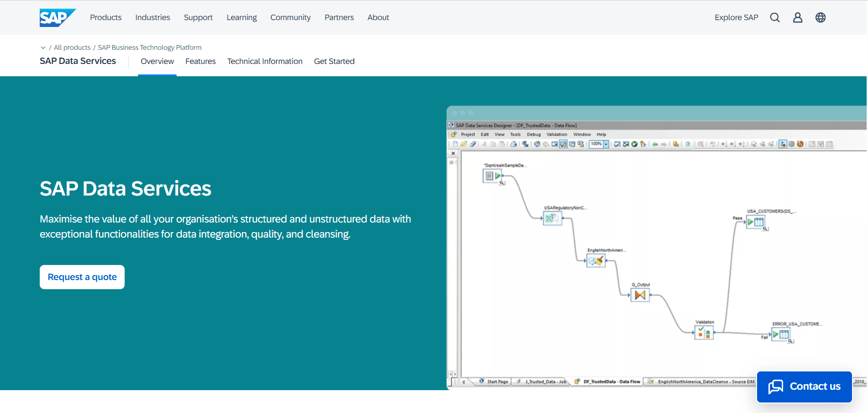Open the site search magnifier icon
Screen dimensions: 868x413
coord(775,17)
